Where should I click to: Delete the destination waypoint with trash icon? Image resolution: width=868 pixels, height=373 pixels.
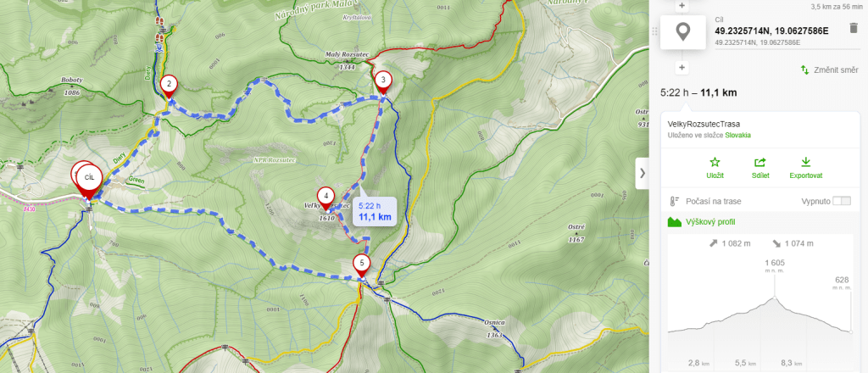[853, 28]
